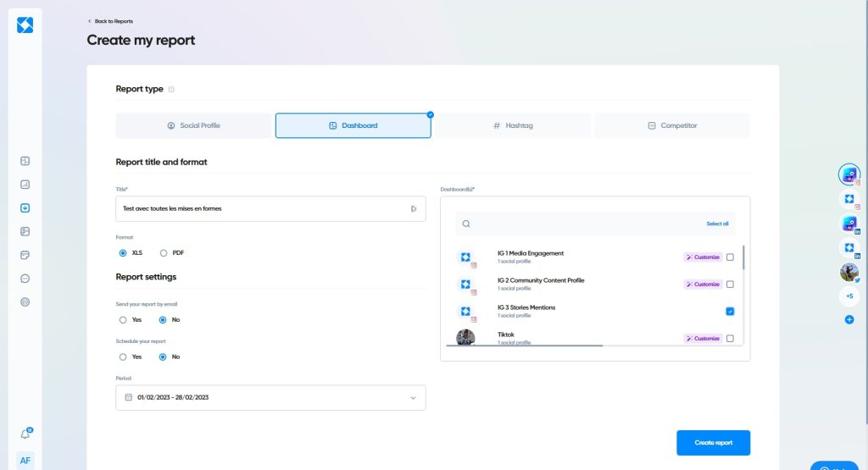Switch to the Social Profile report type
Image resolution: width=868 pixels, height=470 pixels.
tap(193, 125)
